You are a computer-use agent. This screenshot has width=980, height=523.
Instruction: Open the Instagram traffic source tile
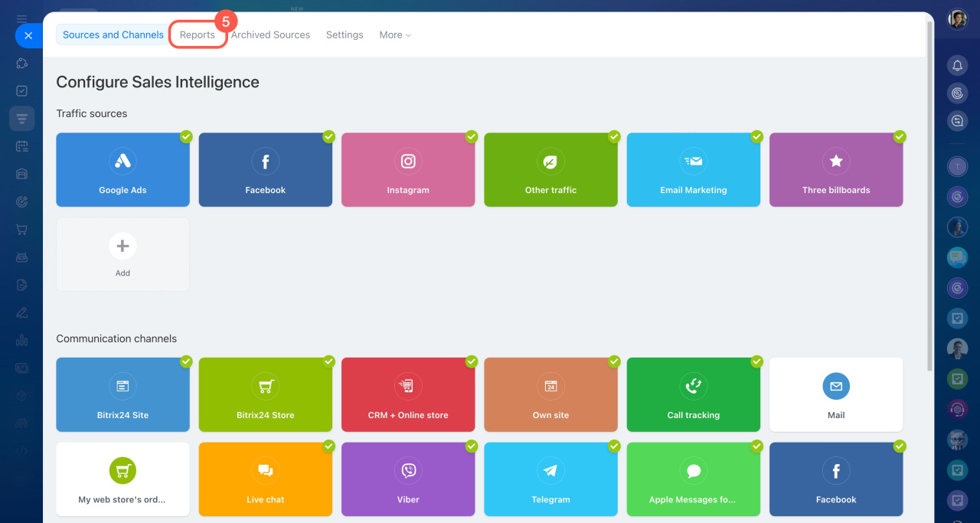pyautogui.click(x=408, y=170)
